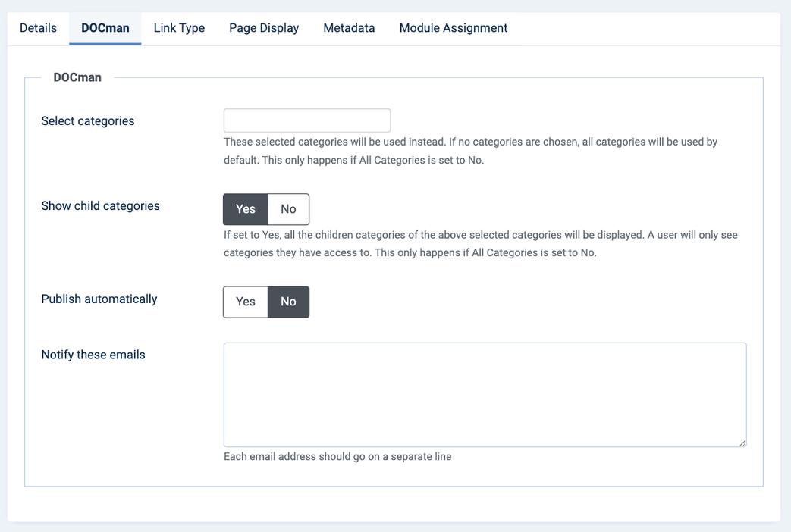The height and width of the screenshot is (532, 791).
Task: Click the Notify these emails label
Action: coord(93,355)
